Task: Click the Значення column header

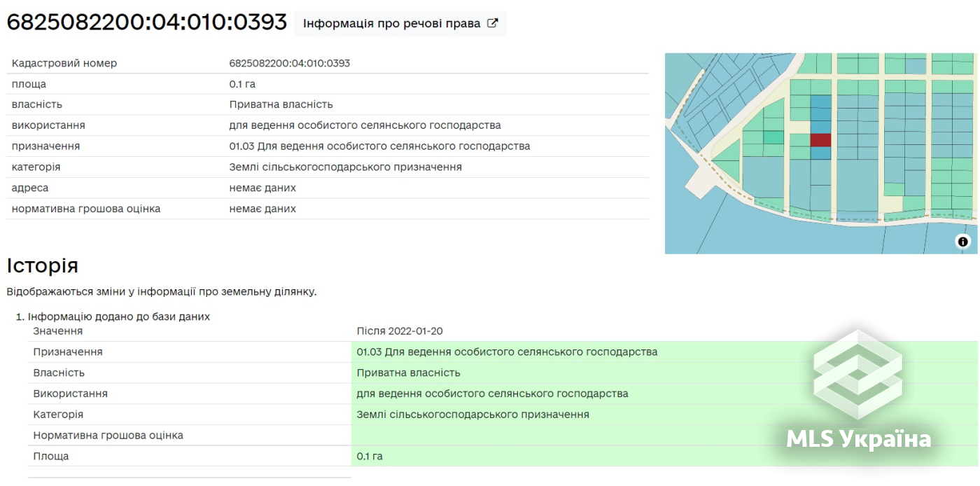Action: (x=58, y=331)
